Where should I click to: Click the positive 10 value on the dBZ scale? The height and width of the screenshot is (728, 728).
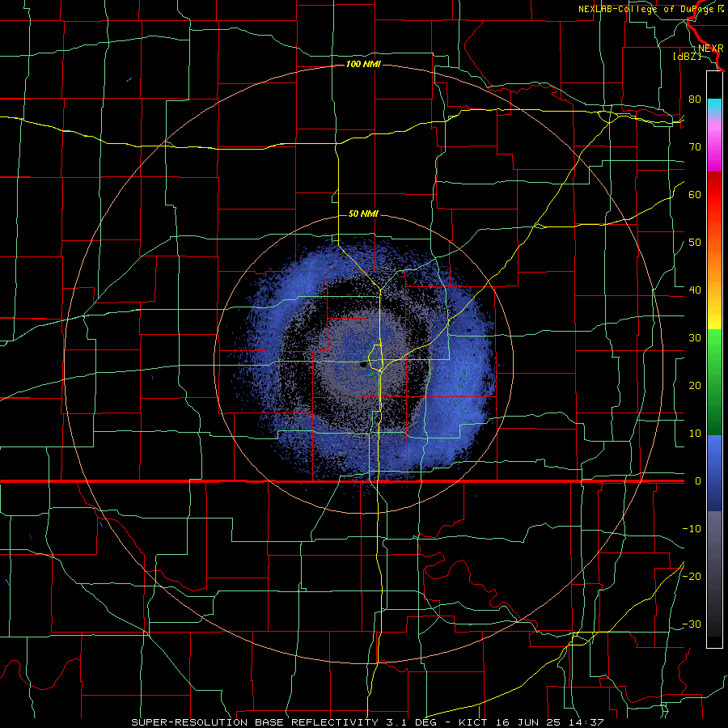tap(695, 434)
